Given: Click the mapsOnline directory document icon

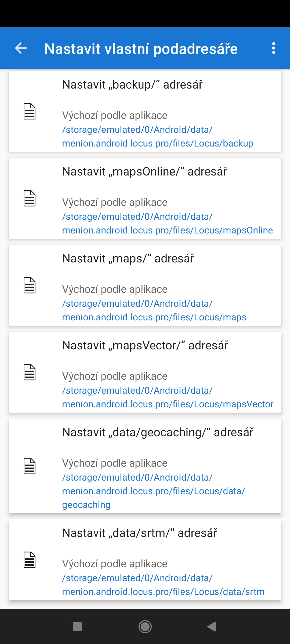Looking at the screenshot, I should point(30,198).
